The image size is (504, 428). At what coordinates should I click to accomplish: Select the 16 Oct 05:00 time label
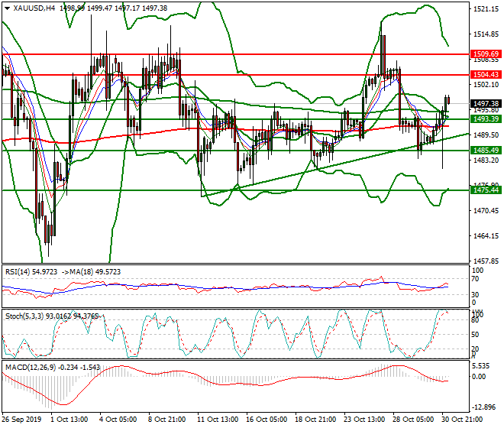[x=267, y=420]
